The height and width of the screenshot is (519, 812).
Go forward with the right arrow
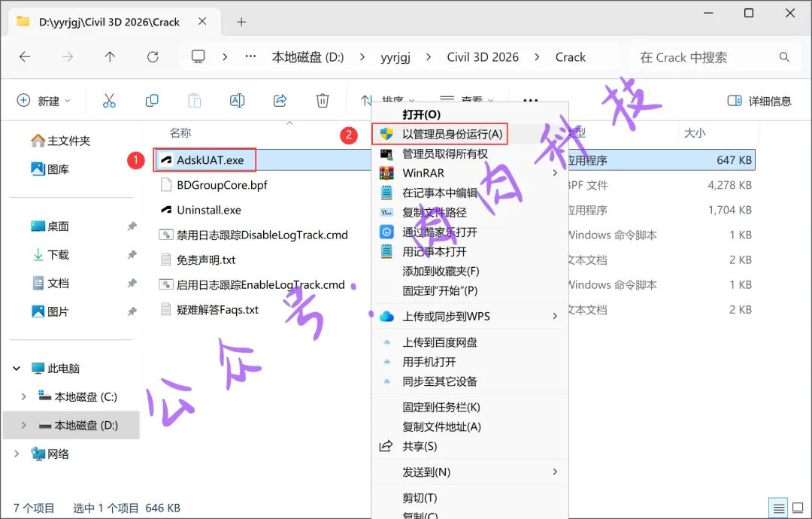pos(68,57)
